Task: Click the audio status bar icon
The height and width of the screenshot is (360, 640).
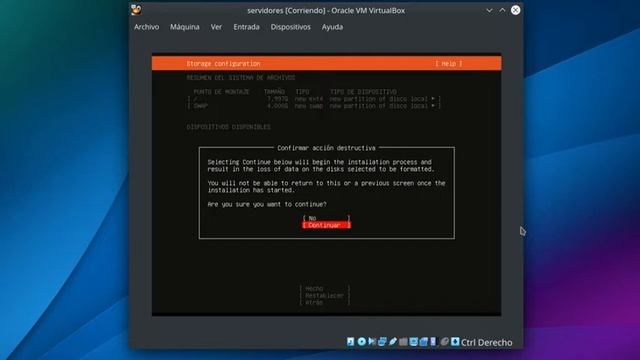Action: [372, 342]
